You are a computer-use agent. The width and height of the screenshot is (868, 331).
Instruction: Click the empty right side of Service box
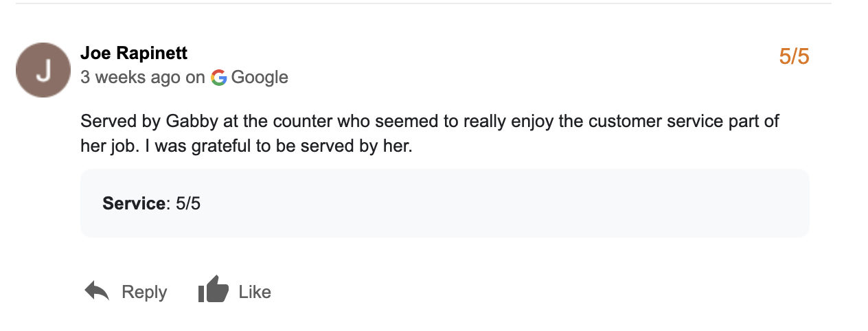pos(549,203)
